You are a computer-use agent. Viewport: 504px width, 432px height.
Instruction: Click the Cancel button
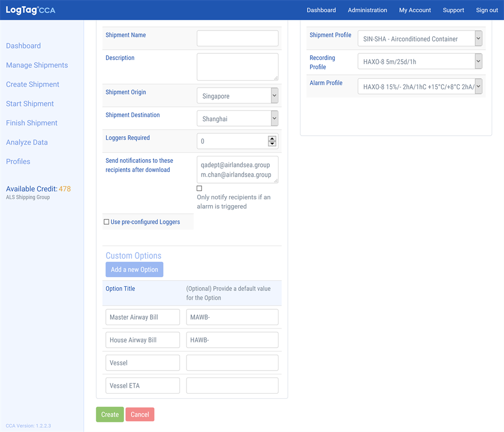click(x=139, y=414)
